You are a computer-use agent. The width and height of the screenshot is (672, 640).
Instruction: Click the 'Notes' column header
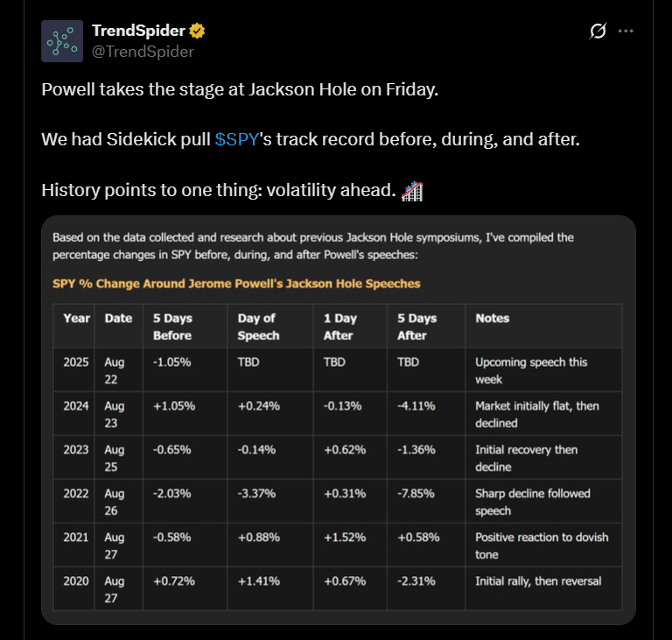click(492, 319)
